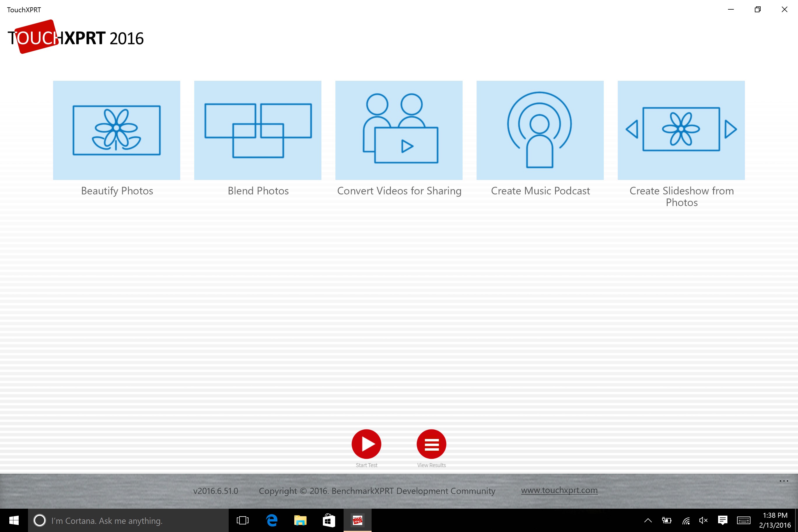Select the Blend Photos tile
This screenshot has height=532, width=798.
pyautogui.click(x=258, y=130)
